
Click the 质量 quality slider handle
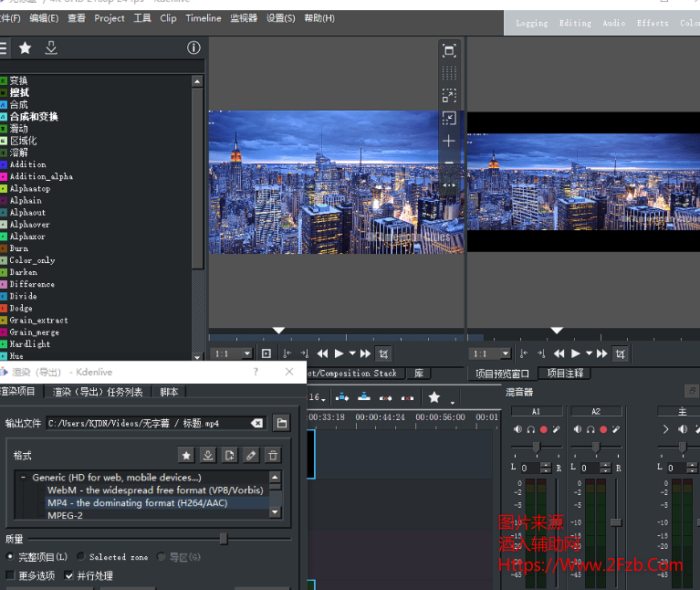pos(224,539)
